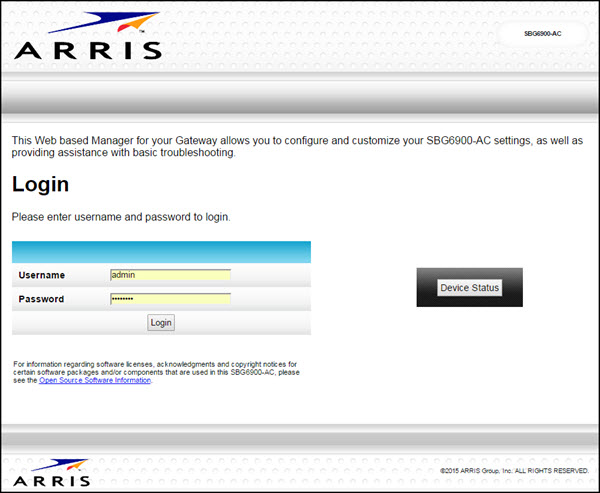Click the gray footer bar above the bottom logo

coord(300,436)
